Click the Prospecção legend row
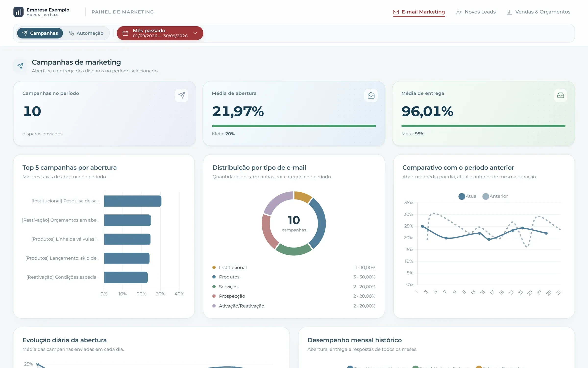 coord(294,296)
